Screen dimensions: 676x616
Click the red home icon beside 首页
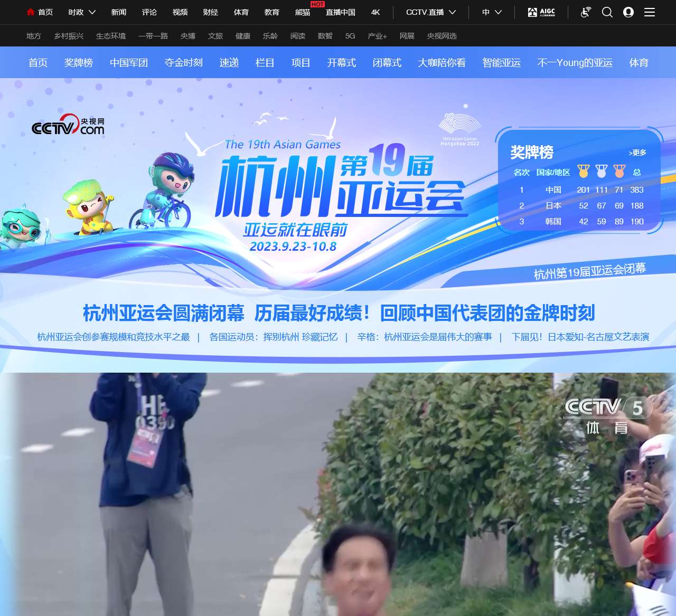[31, 12]
